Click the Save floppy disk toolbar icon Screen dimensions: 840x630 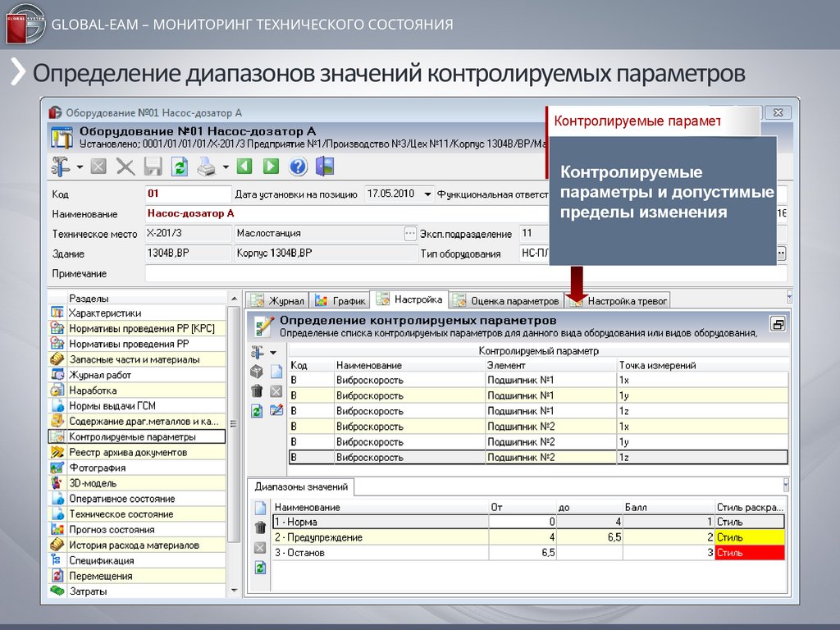point(153,167)
